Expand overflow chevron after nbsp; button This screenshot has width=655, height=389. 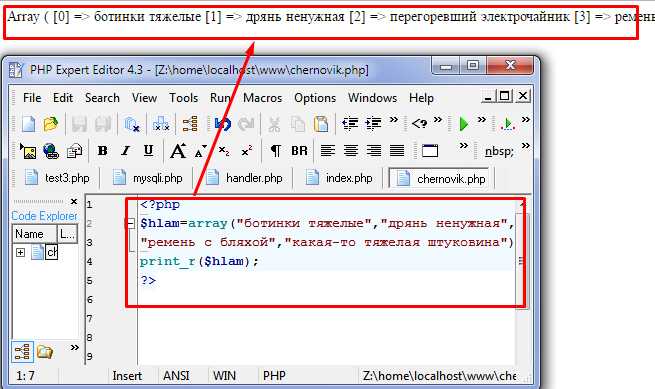[x=526, y=146]
